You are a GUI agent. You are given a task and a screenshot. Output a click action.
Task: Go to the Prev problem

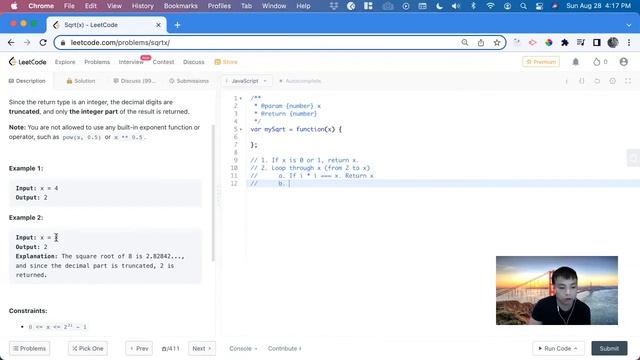click(x=139, y=349)
